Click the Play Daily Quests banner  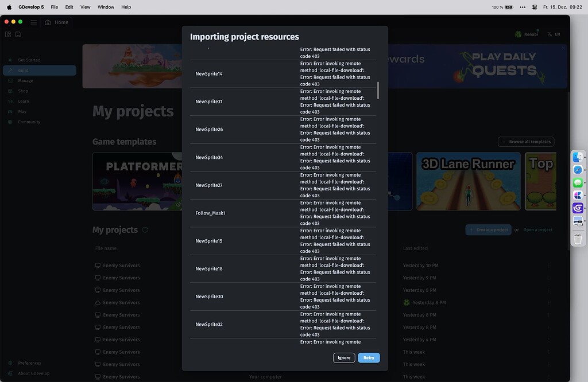477,67
